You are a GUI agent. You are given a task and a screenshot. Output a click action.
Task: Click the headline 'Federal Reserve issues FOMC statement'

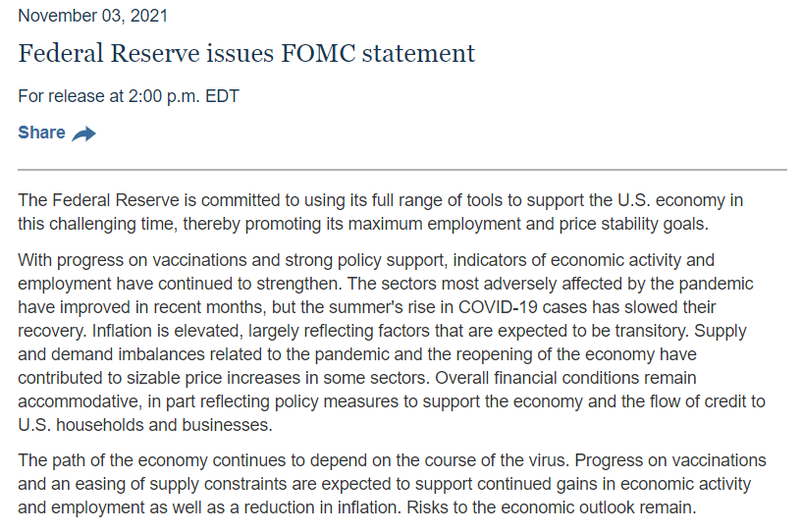pyautogui.click(x=246, y=53)
